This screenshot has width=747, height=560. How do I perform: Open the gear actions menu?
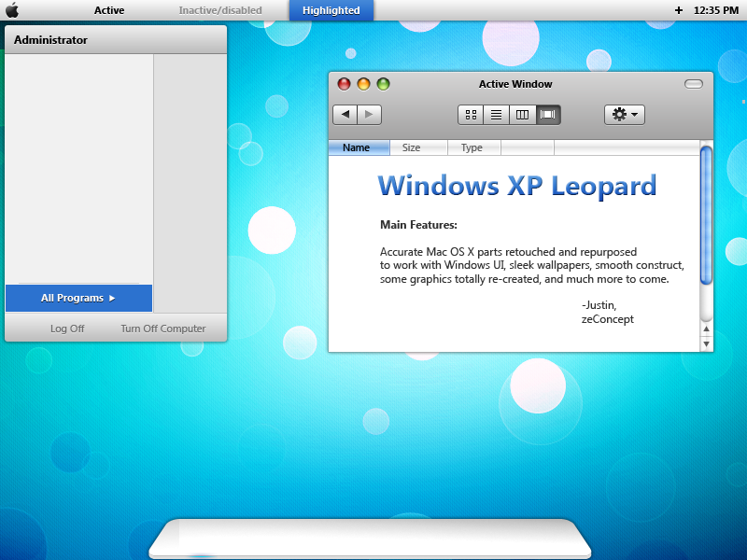[619, 114]
